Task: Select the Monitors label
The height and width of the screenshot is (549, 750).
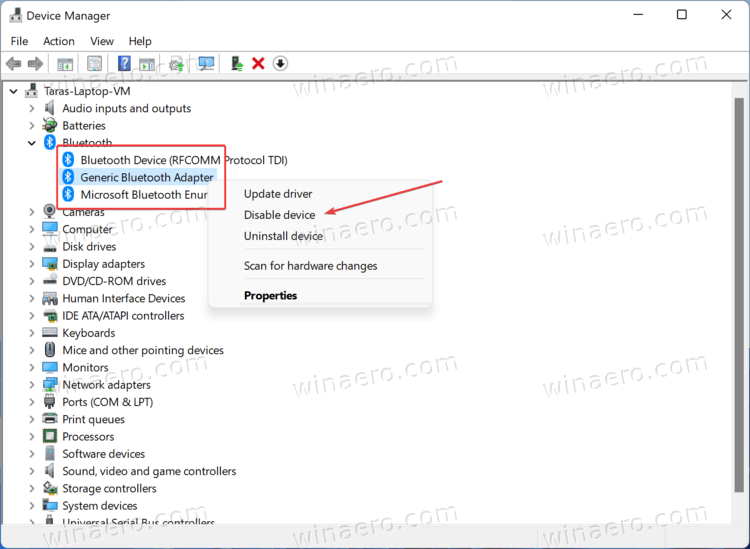Action: 85,367
